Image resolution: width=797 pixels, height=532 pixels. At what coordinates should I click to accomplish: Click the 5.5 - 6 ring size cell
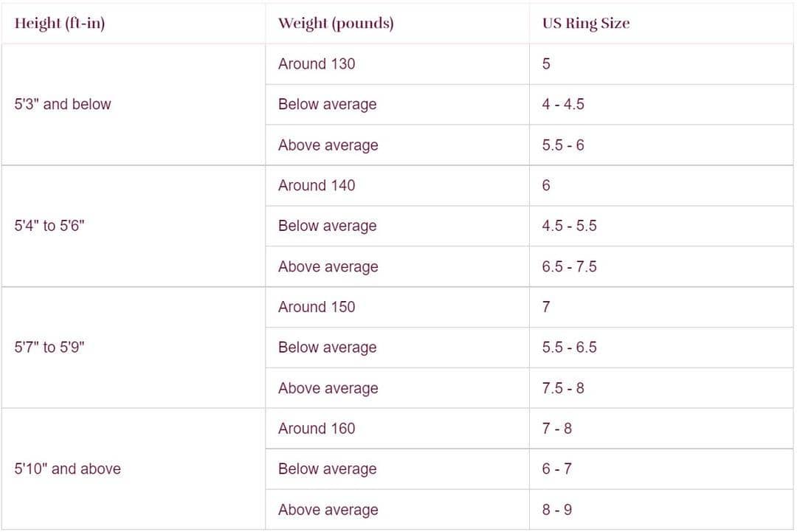(x=563, y=145)
